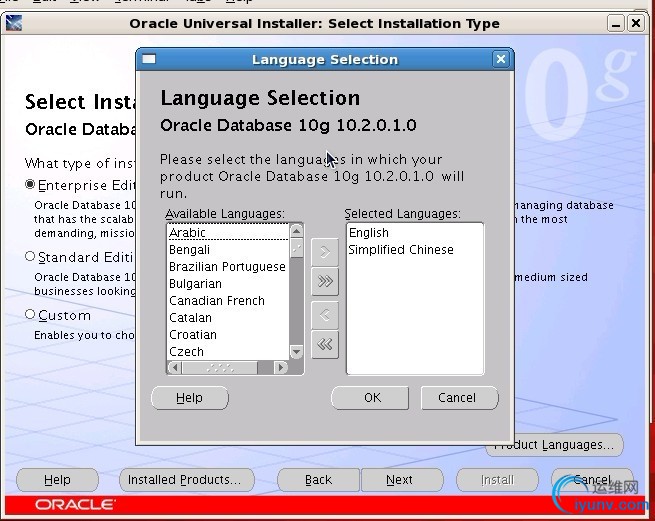The width and height of the screenshot is (655, 521).
Task: Click installer's bottom Help button
Action: pyautogui.click(x=57, y=480)
